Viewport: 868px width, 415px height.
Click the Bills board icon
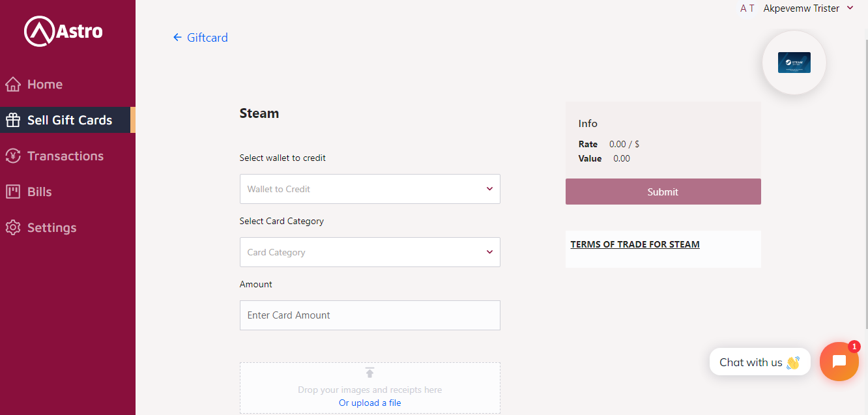[x=13, y=192]
